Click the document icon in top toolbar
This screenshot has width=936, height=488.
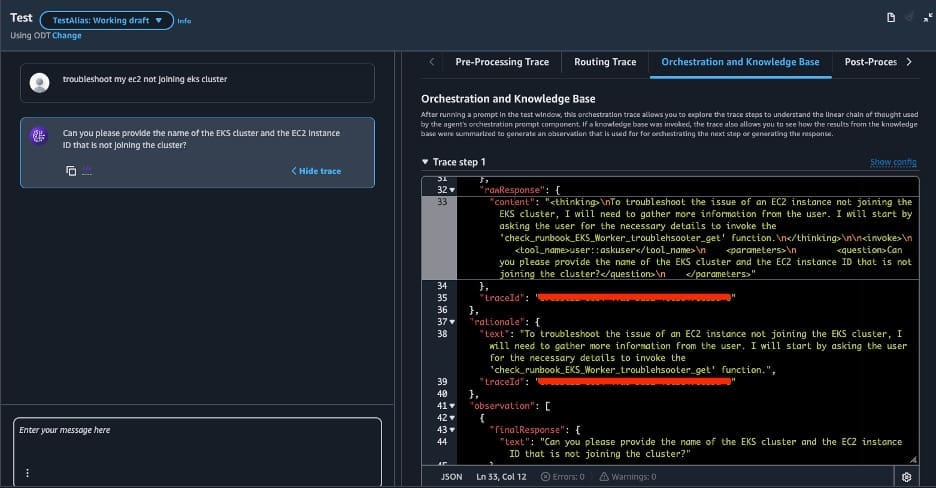(x=890, y=18)
